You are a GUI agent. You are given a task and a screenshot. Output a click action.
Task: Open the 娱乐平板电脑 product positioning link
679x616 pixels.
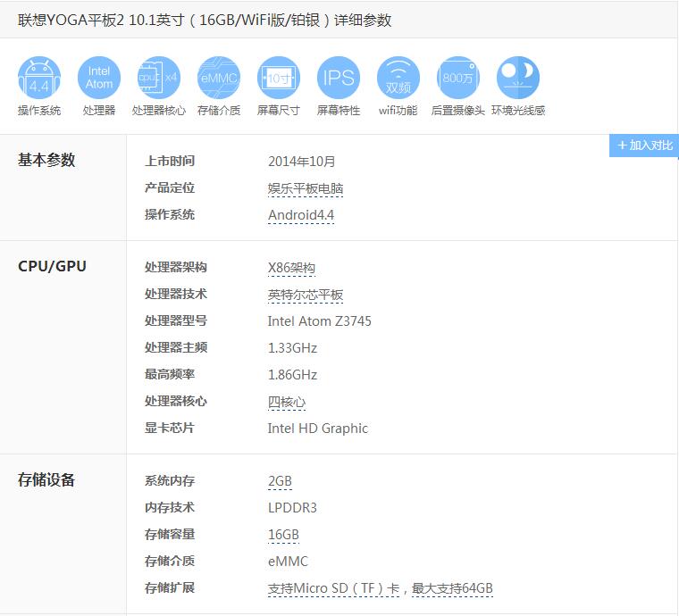306,188
